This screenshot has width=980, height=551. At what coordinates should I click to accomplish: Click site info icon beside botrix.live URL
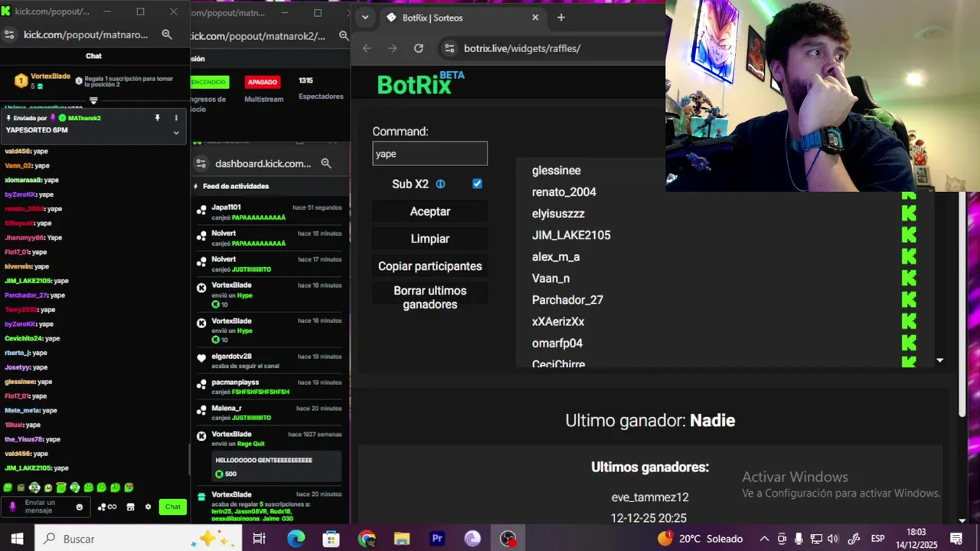tap(449, 48)
